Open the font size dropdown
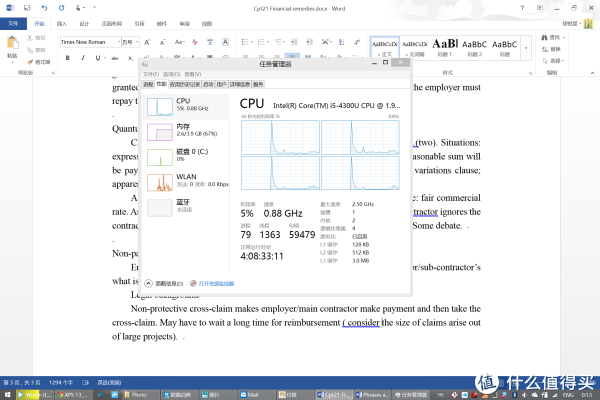The height and width of the screenshot is (400, 600). point(137,42)
